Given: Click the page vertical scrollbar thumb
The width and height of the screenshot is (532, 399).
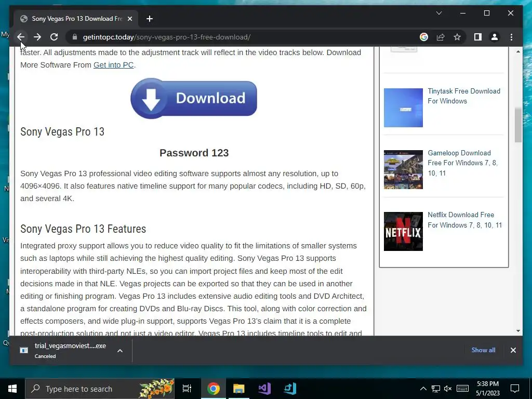Looking at the screenshot, I should (518, 125).
